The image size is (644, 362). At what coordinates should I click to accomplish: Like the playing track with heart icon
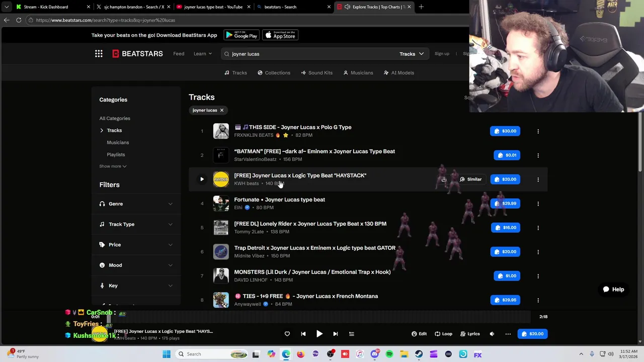pyautogui.click(x=287, y=334)
